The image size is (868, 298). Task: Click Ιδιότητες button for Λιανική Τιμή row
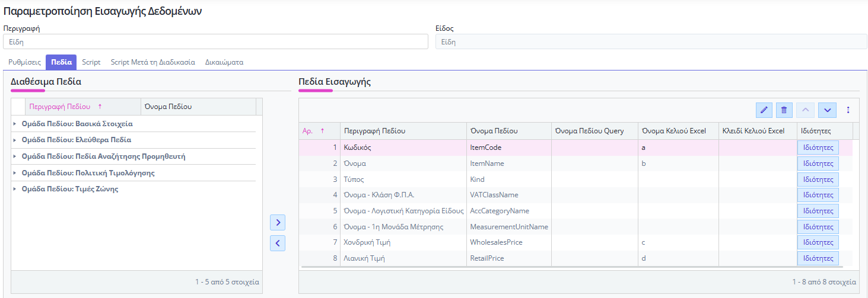(818, 258)
